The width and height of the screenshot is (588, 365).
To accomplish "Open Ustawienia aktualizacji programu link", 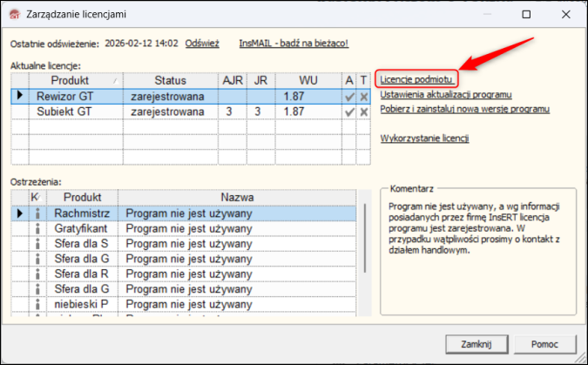I will 446,95.
